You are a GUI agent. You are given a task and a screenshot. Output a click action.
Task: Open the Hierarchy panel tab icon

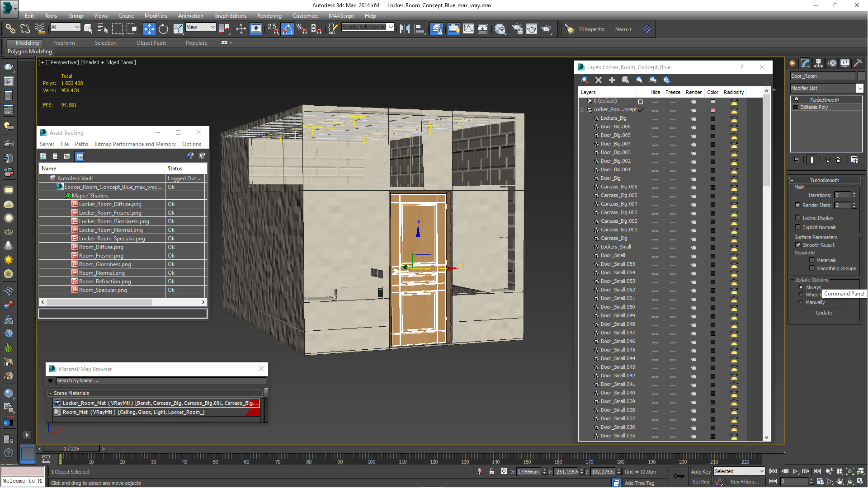coord(818,63)
